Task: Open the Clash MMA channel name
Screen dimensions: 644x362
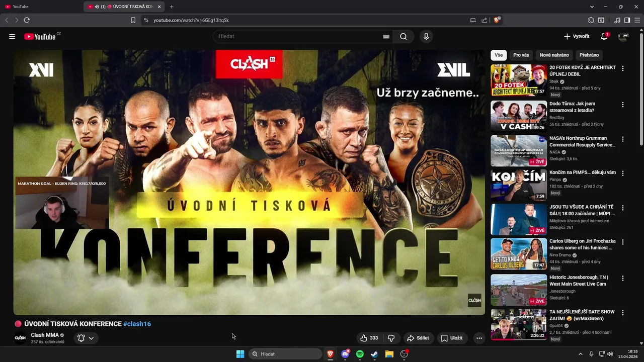Action: pyautogui.click(x=45, y=335)
